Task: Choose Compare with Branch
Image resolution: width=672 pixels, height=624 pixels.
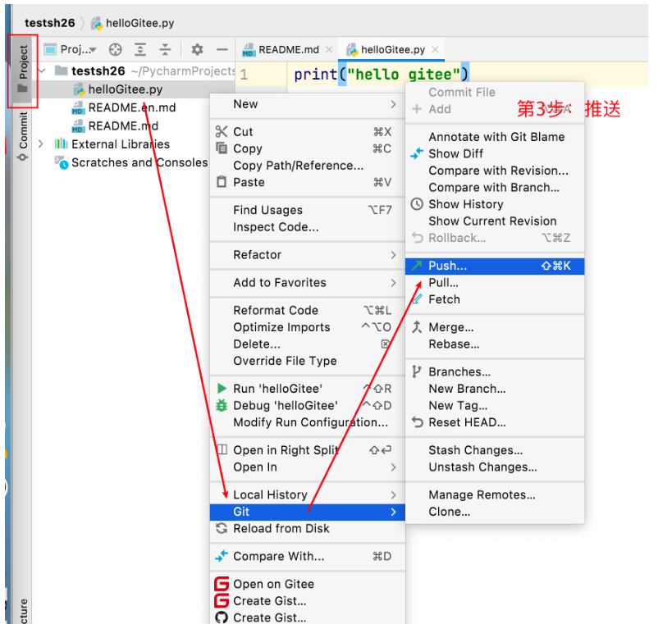Action: click(495, 187)
